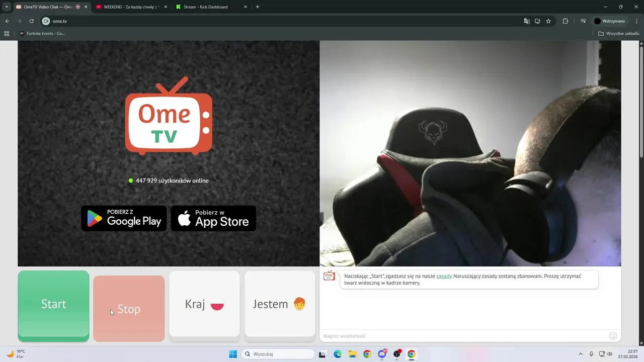Open the volume tray icon
The image size is (644, 362).
pyautogui.click(x=610, y=354)
